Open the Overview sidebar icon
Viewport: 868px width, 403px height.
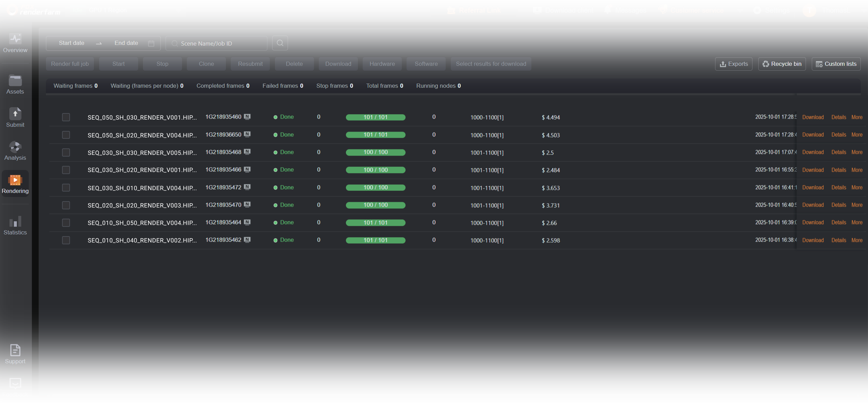[x=15, y=39]
